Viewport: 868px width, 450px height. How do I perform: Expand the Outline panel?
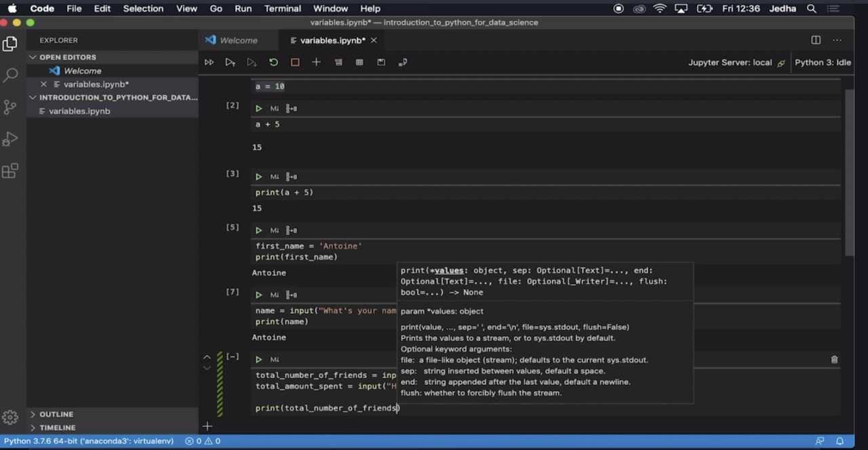coord(56,414)
